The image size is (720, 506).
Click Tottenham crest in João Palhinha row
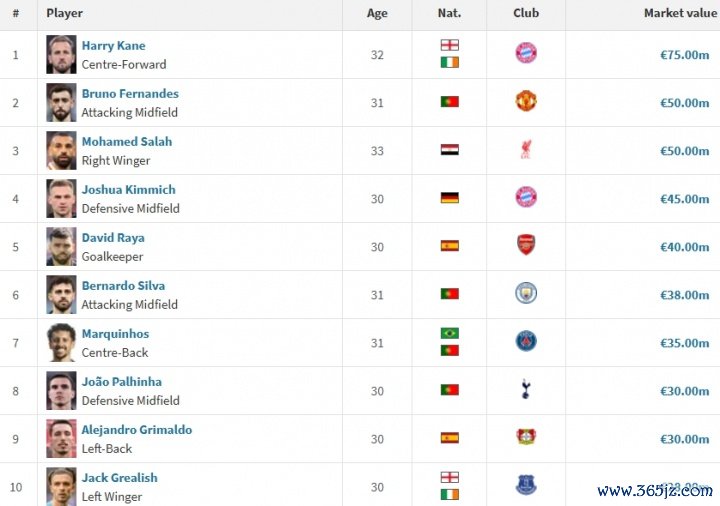(x=526, y=390)
